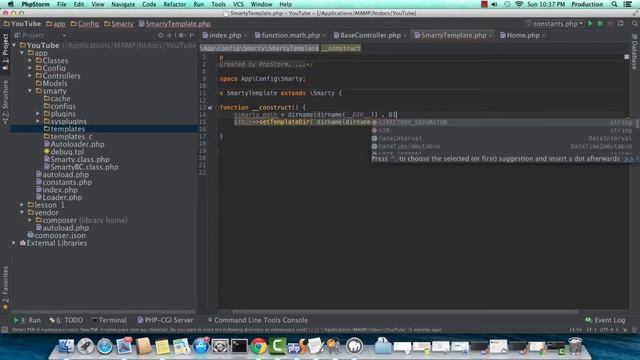Viewport: 640px width, 360px height.
Task: Click YouTube in the navigation breadcrumb
Action: (x=22, y=24)
